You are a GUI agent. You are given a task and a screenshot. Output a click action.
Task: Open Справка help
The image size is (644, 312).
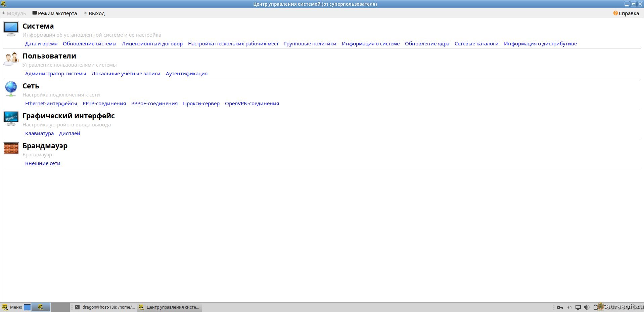coord(626,13)
